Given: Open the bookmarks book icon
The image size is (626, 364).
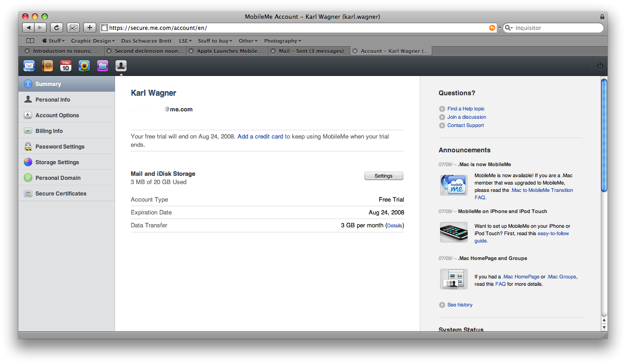Looking at the screenshot, I should click(x=30, y=41).
